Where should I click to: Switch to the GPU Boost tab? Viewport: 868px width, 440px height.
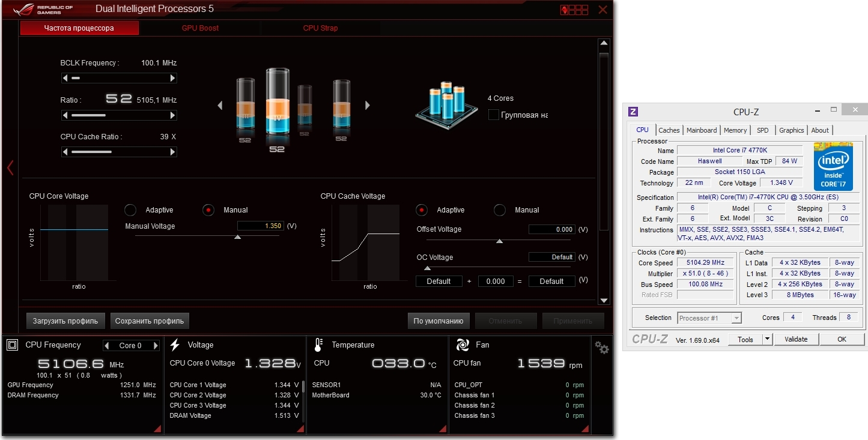(200, 28)
